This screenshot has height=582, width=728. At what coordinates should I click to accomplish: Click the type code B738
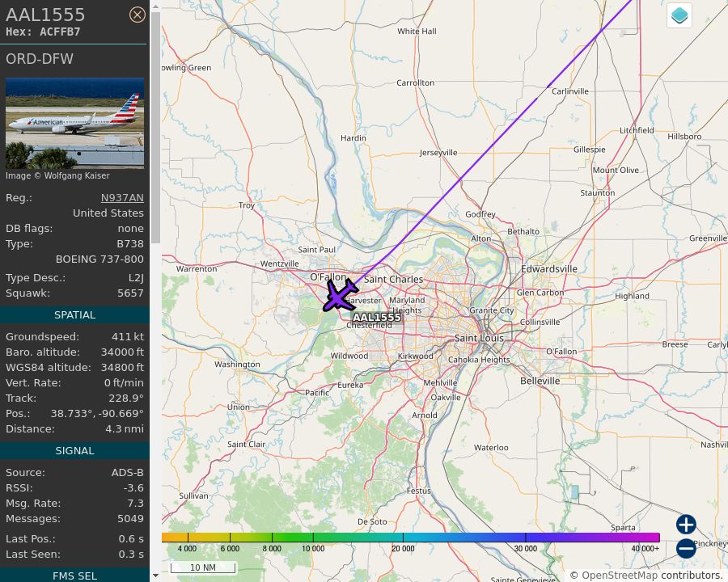(x=130, y=243)
